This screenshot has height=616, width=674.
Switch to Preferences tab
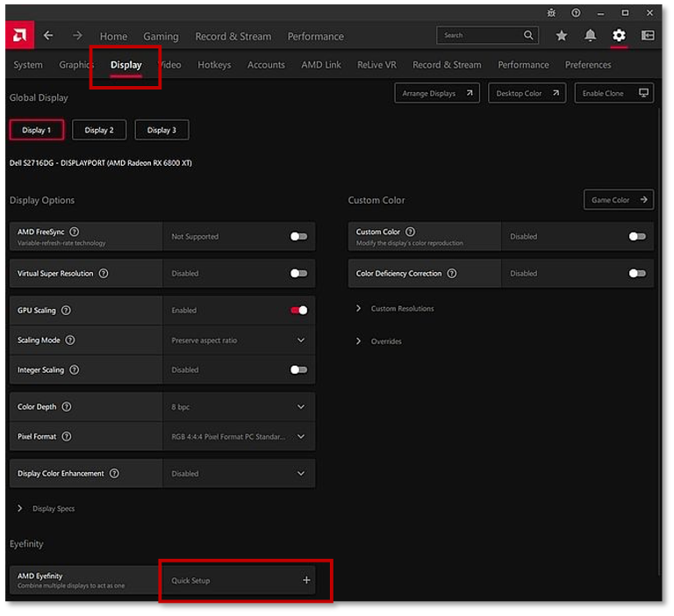[x=588, y=65]
